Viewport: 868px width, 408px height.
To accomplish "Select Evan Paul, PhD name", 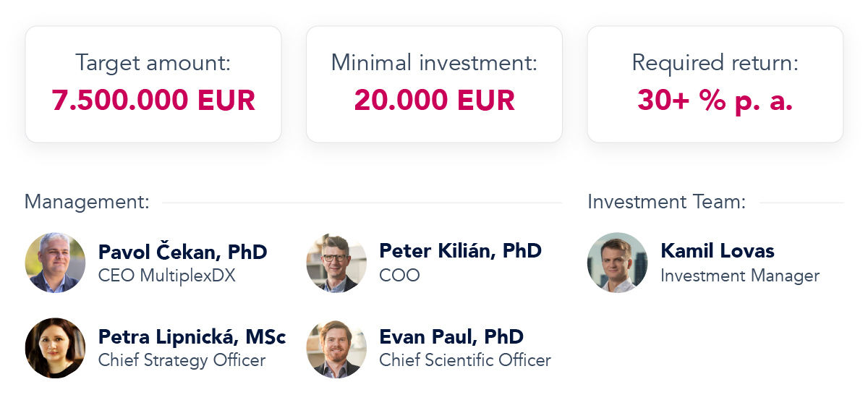I will (451, 337).
